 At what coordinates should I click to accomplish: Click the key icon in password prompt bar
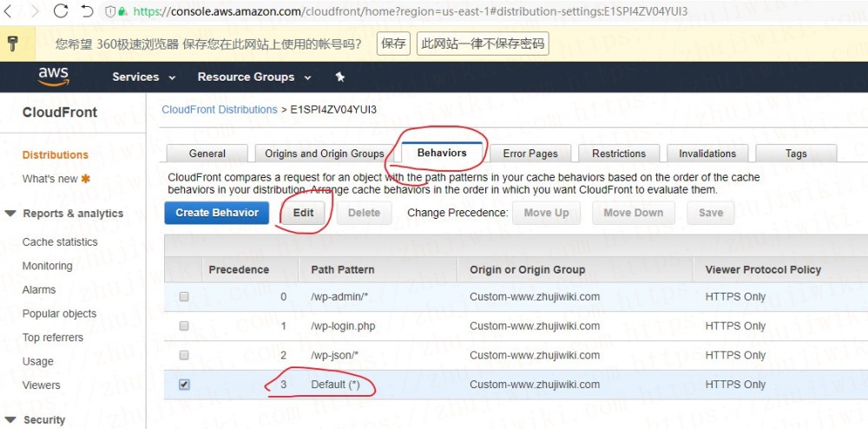[14, 43]
